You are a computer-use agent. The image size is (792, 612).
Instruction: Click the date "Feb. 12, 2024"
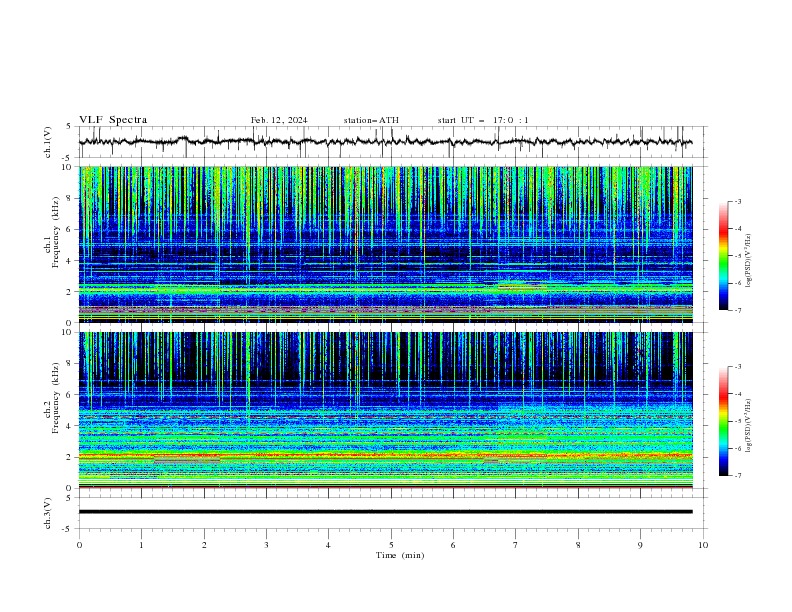click(279, 120)
